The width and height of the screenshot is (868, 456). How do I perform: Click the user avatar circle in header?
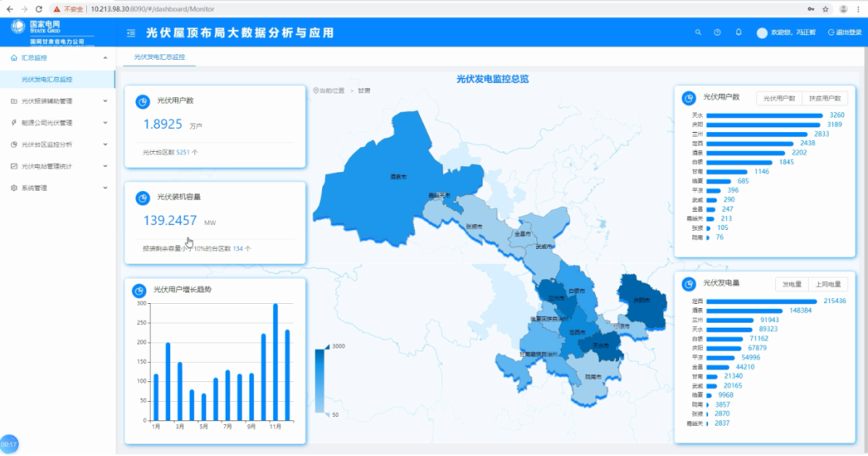point(762,33)
